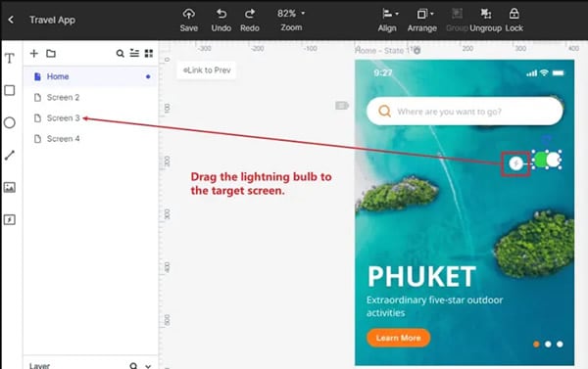Ungroup the selected elements
The width and height of the screenshot is (588, 369).
pos(486,20)
